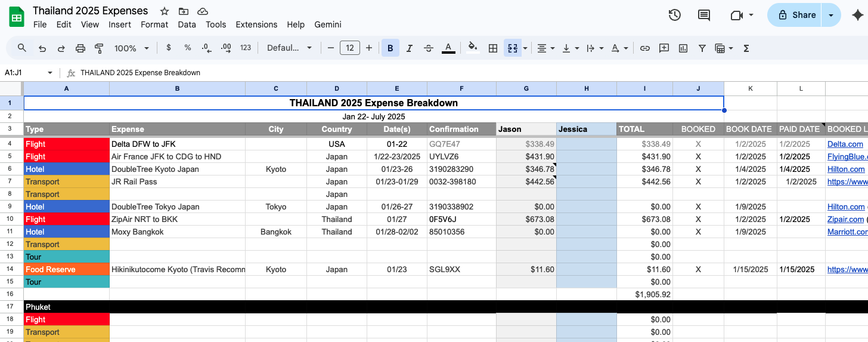Open the fill color picker
The width and height of the screenshot is (868, 342).
pos(473,48)
